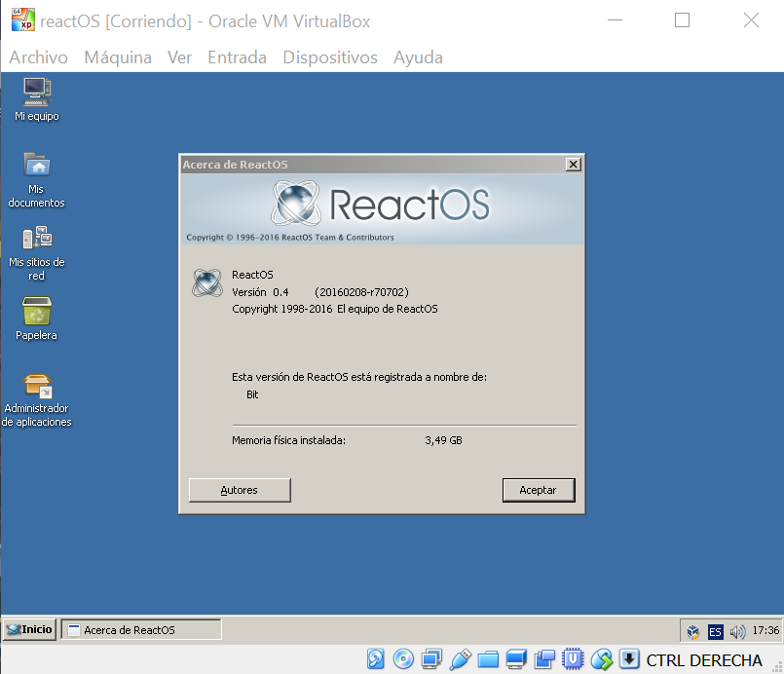The image size is (784, 674).
Task: Open the Inicio start menu
Action: (30, 629)
